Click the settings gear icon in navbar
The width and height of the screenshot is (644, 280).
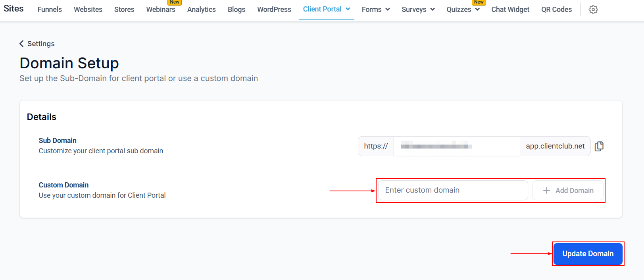(593, 10)
